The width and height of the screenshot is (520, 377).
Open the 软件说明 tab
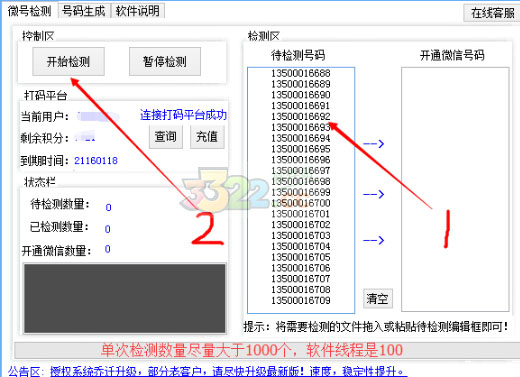(137, 11)
